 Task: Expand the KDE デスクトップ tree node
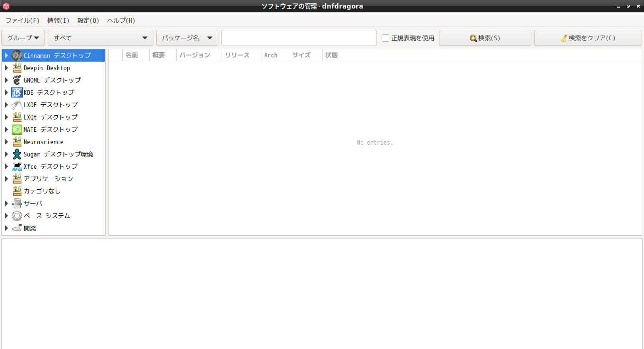click(7, 92)
